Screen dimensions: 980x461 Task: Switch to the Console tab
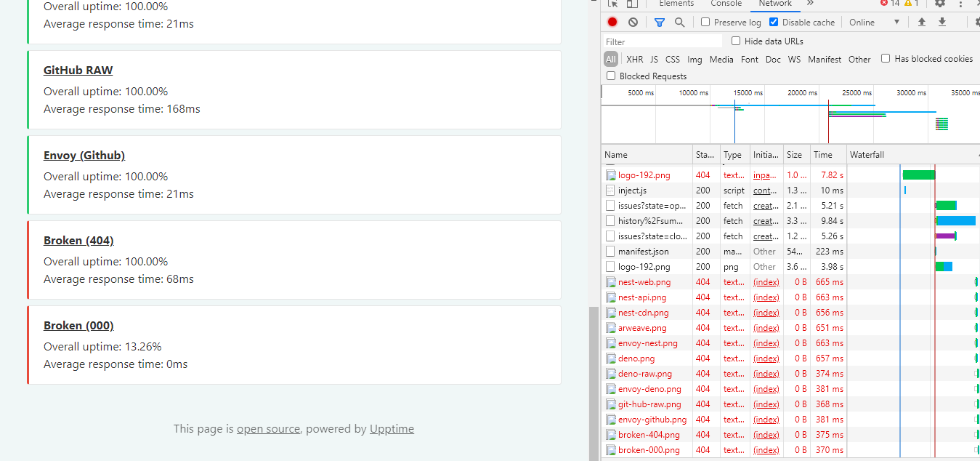726,4
